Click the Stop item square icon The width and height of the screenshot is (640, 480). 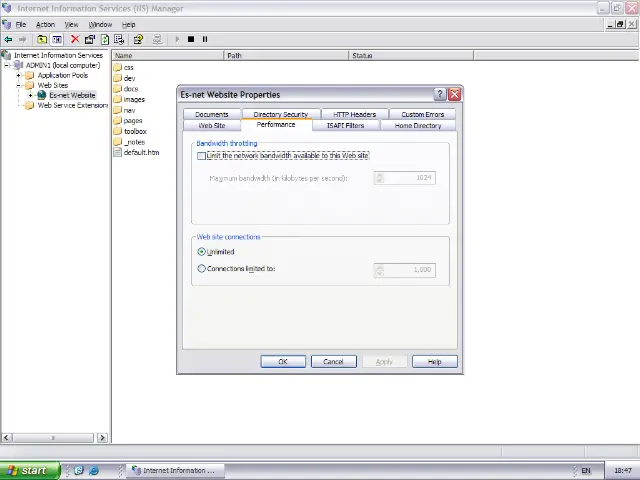pos(191,40)
